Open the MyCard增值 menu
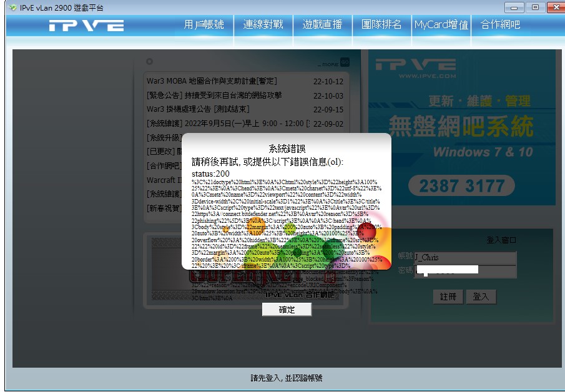Image resolution: width=565 pixels, height=392 pixels. click(x=441, y=24)
